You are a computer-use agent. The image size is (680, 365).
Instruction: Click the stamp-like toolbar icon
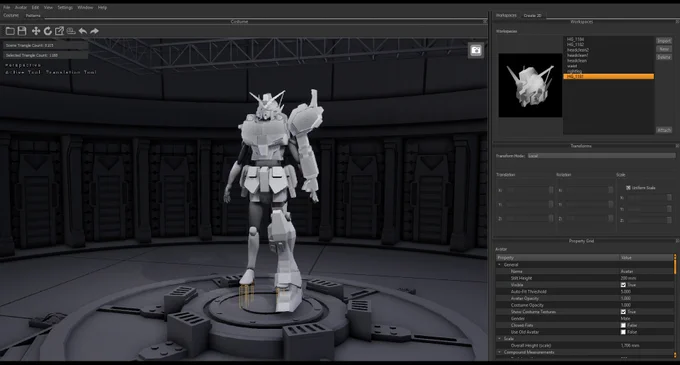coord(71,31)
